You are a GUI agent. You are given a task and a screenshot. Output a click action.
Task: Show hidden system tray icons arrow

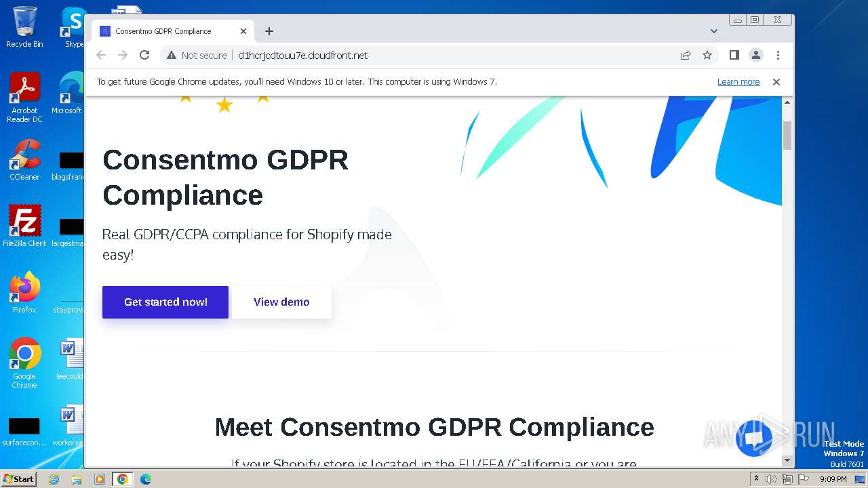tap(756, 479)
